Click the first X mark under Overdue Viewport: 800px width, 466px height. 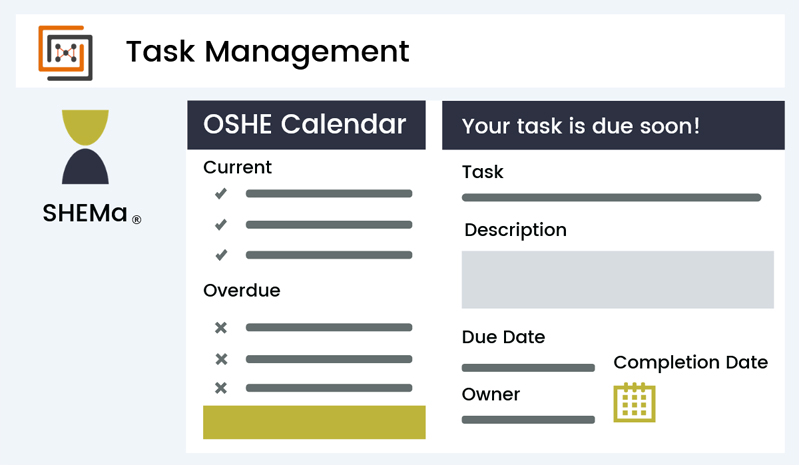click(221, 328)
